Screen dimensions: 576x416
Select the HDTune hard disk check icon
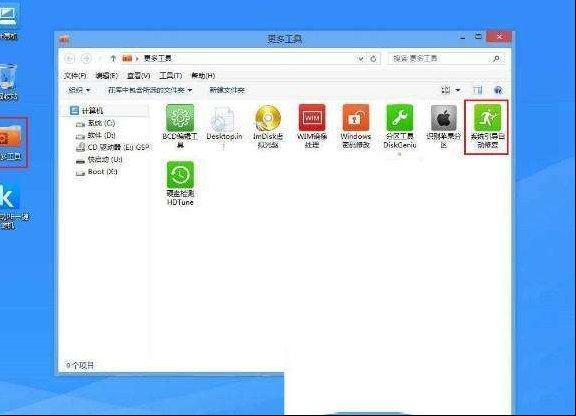(180, 175)
